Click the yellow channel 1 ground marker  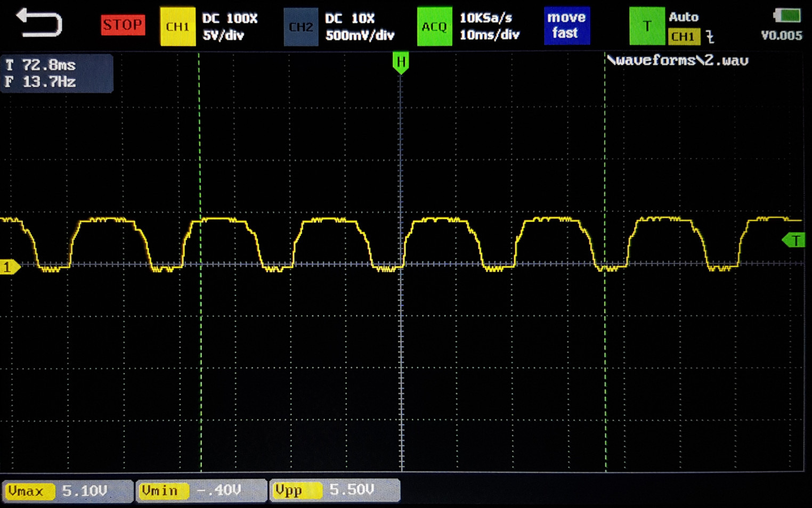pyautogui.click(x=10, y=267)
